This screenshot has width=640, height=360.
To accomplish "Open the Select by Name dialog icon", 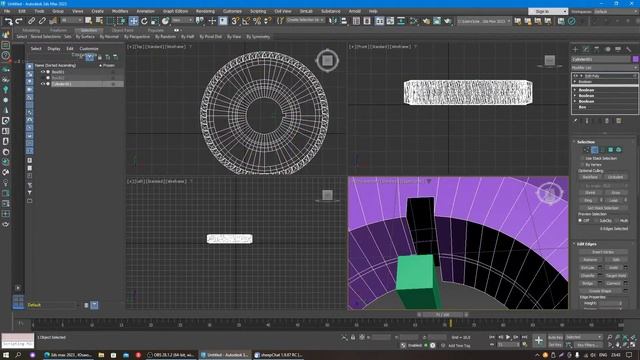I will tap(99, 21).
